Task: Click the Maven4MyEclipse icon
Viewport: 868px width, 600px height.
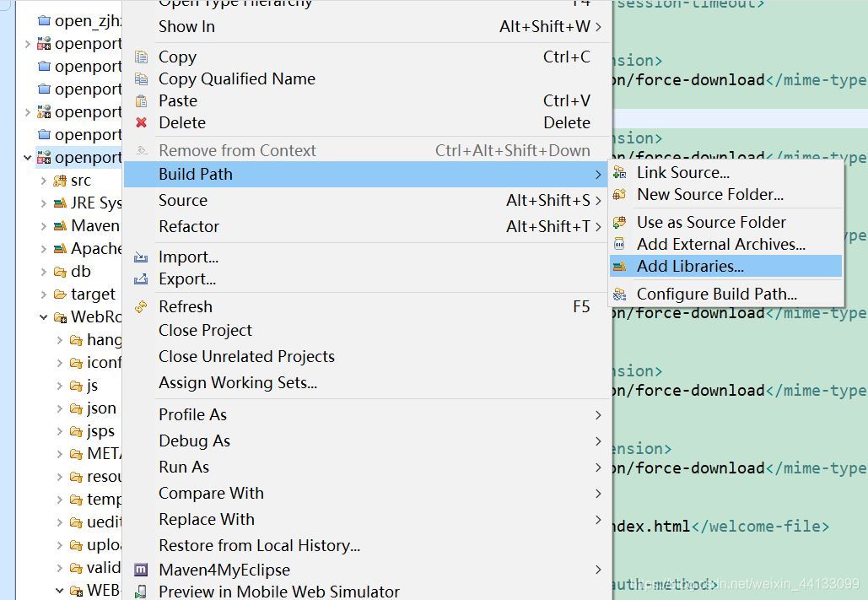Action: click(x=141, y=570)
